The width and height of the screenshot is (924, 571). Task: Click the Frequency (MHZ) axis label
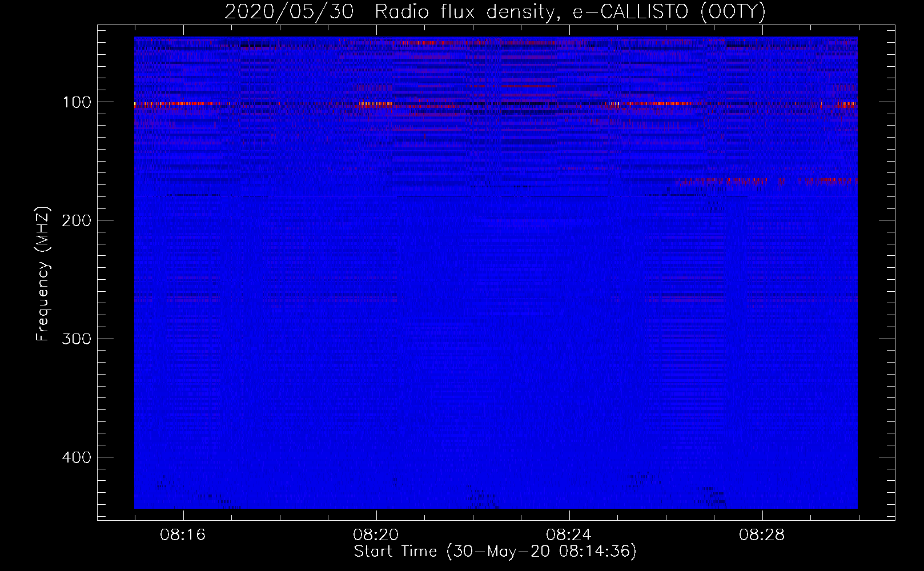pyautogui.click(x=43, y=274)
